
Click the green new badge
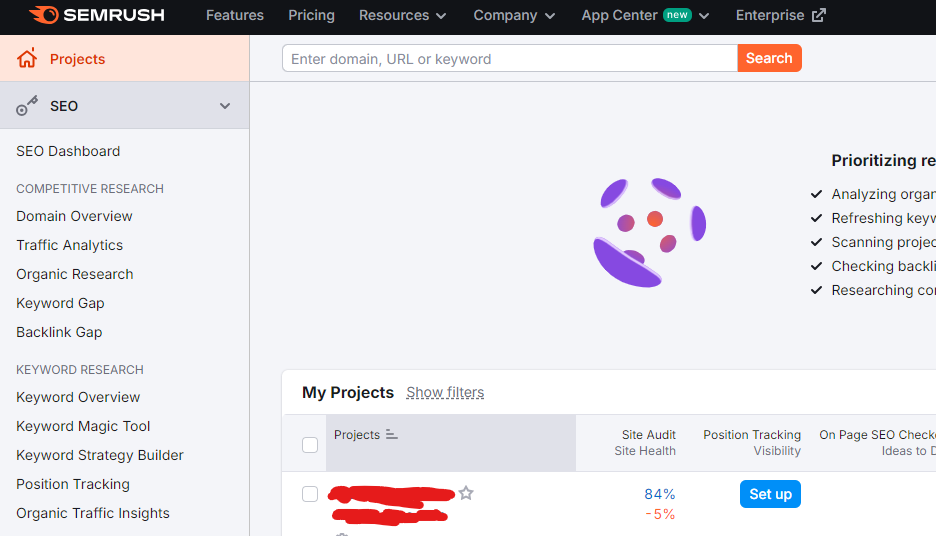tap(677, 14)
